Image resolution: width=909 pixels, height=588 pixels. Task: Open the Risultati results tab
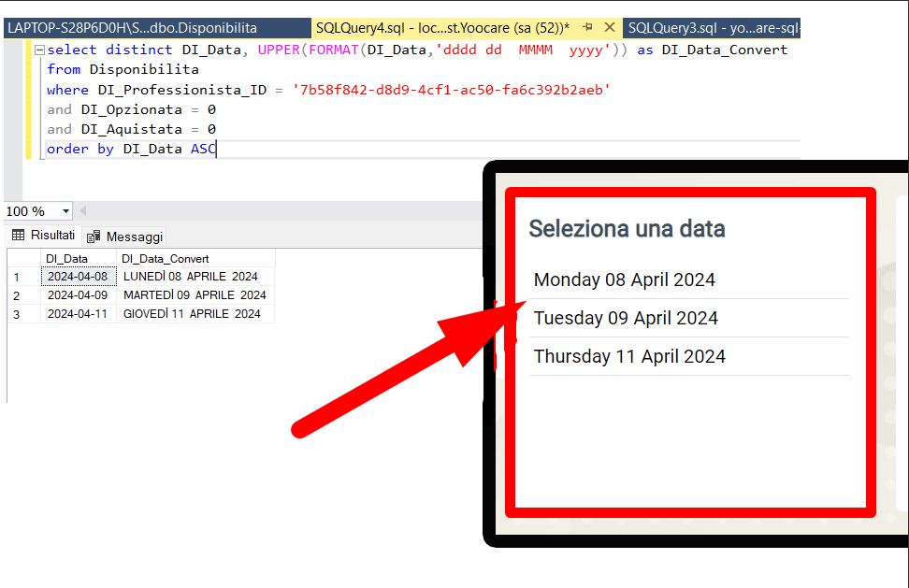(44, 236)
